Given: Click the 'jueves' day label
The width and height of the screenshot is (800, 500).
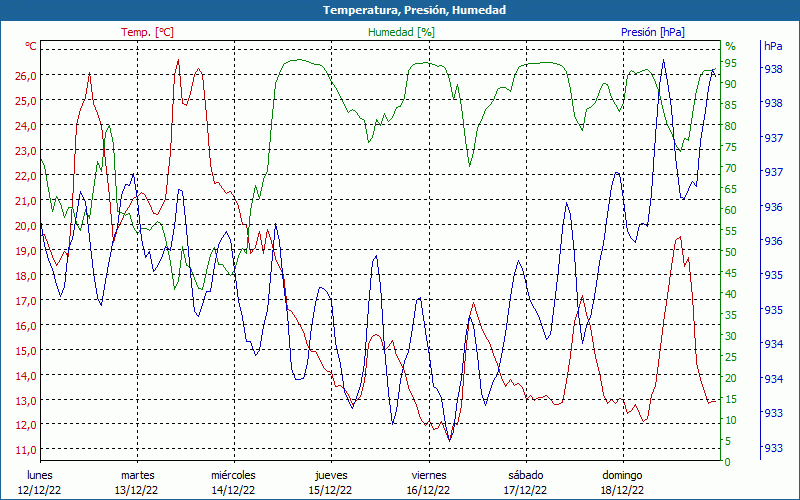Looking at the screenshot, I should point(331,476).
